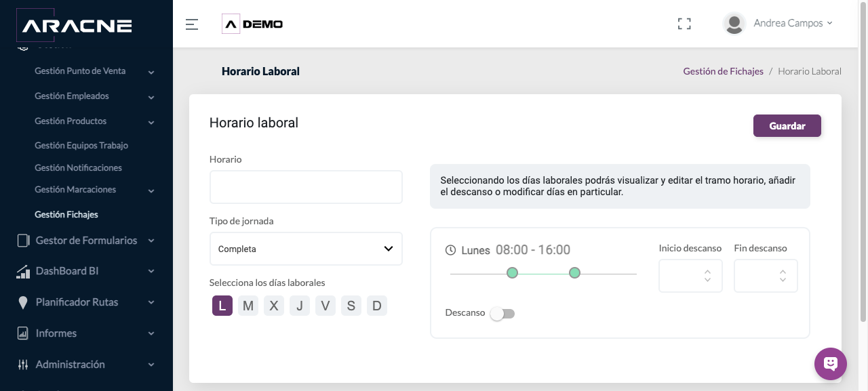Follow Gestión de Fichajes breadcrumb link

(723, 71)
